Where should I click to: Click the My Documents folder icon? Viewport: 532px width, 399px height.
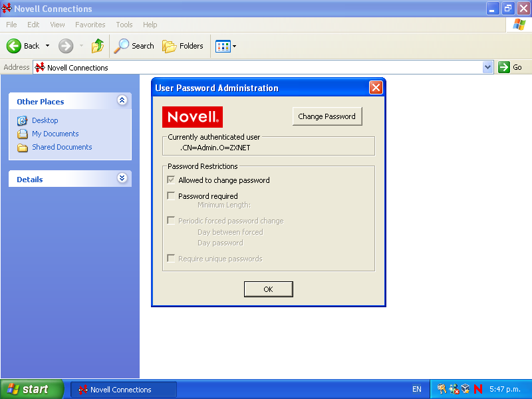tap(23, 134)
